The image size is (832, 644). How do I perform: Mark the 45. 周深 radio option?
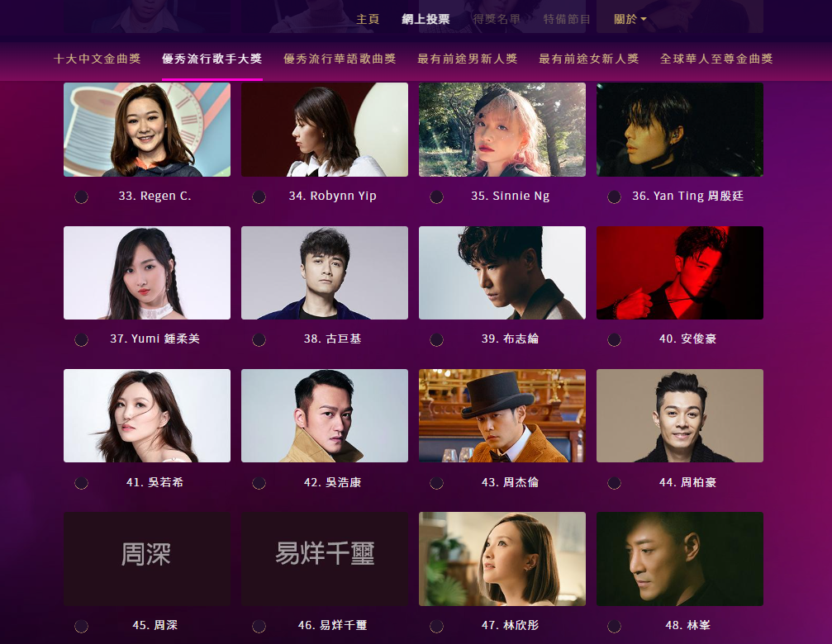81,627
